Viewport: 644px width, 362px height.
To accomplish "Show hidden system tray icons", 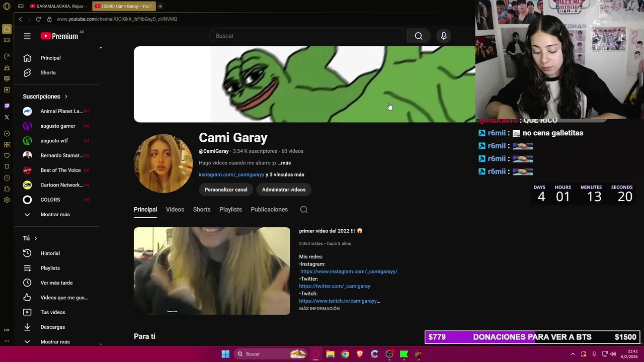I will tap(573, 354).
